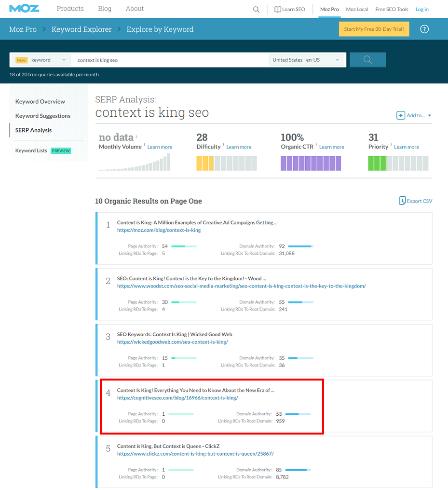This screenshot has height=490, width=448.
Task: Open result title 'SEO: Content is King! Context'
Action: coord(191,278)
